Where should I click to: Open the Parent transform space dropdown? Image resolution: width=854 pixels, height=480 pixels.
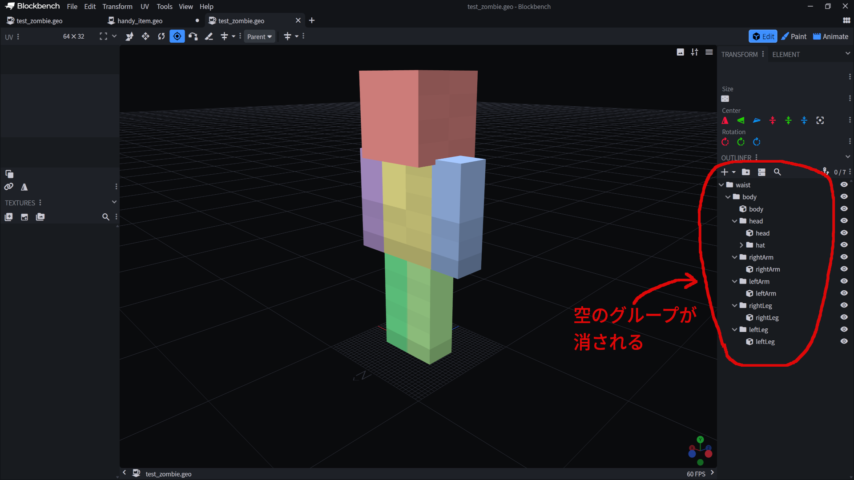point(259,37)
